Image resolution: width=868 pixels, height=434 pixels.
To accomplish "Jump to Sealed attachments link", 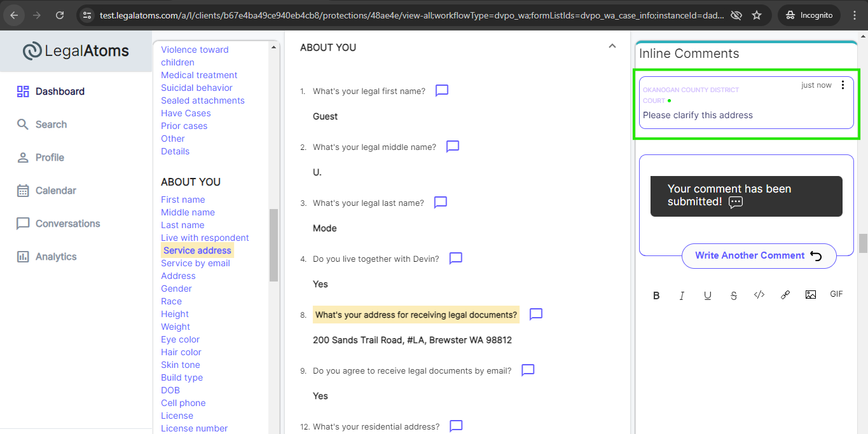I will [x=203, y=100].
